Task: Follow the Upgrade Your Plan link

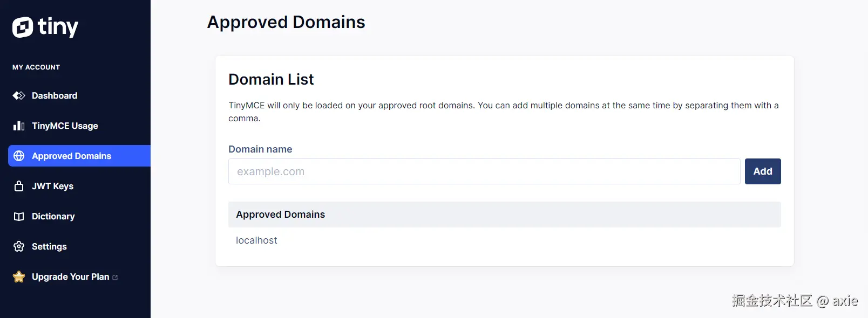Action: 70,277
